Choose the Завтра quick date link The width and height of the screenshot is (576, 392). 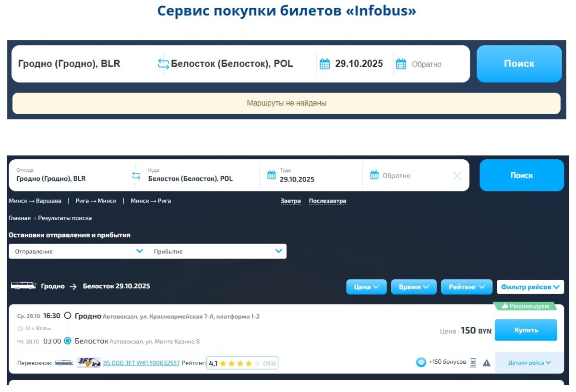[290, 201]
